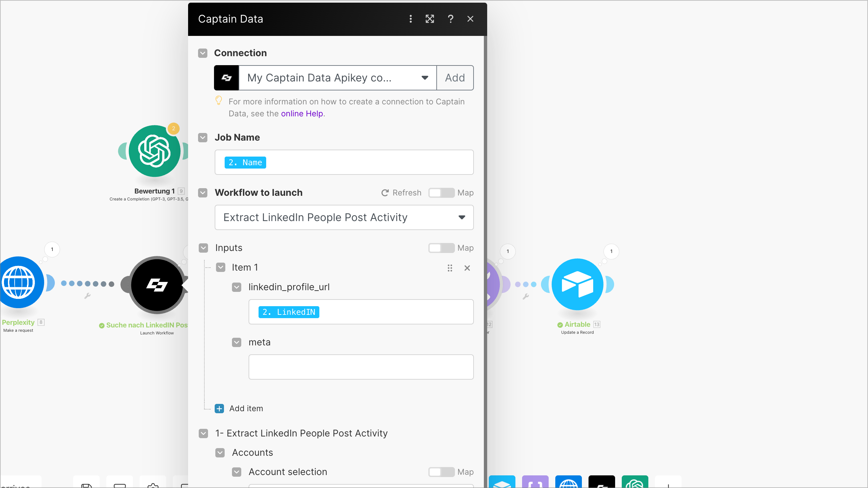Screen dimensions: 868x488
Task: Click the 2. LinkedIN variable pill
Action: 289,312
